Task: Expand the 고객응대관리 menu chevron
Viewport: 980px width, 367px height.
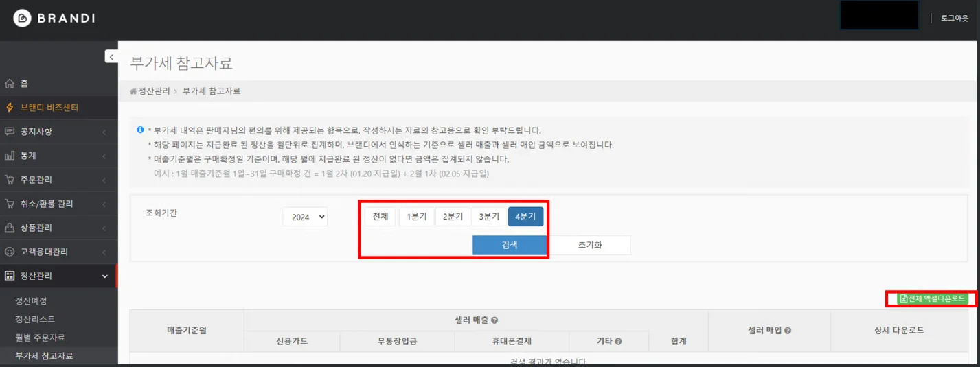Action: pos(104,252)
